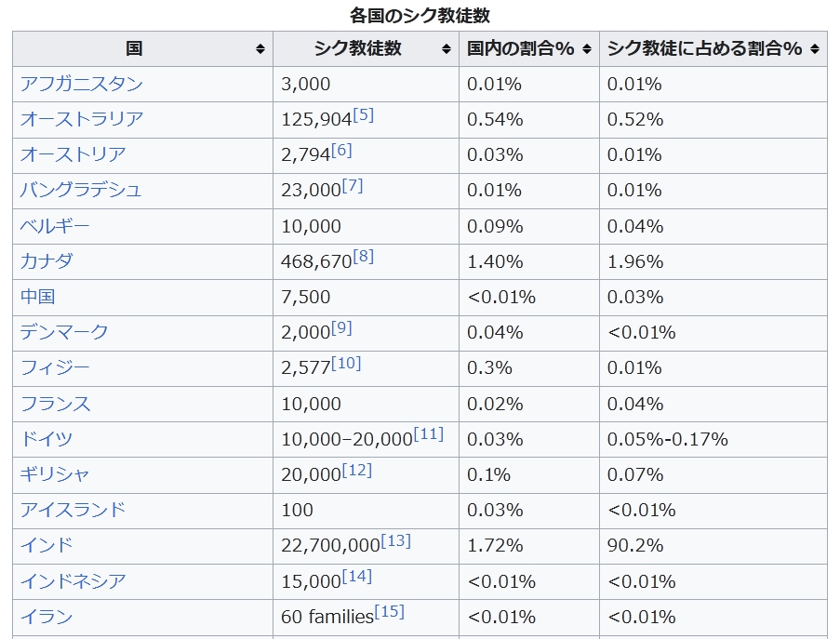Jump to footnote [5] for Australia
840x639 pixels.
click(x=364, y=115)
